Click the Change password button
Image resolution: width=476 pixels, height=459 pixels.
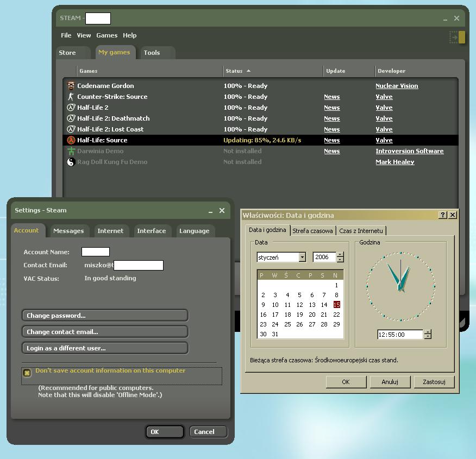[x=105, y=316]
